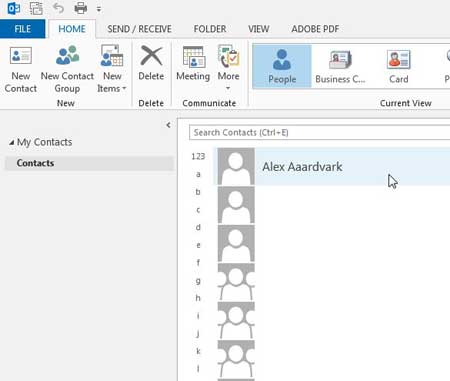Select the Card view icon

[x=399, y=67]
